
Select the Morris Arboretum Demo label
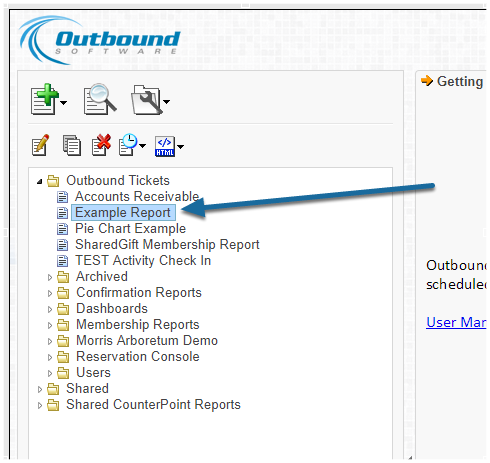click(147, 341)
